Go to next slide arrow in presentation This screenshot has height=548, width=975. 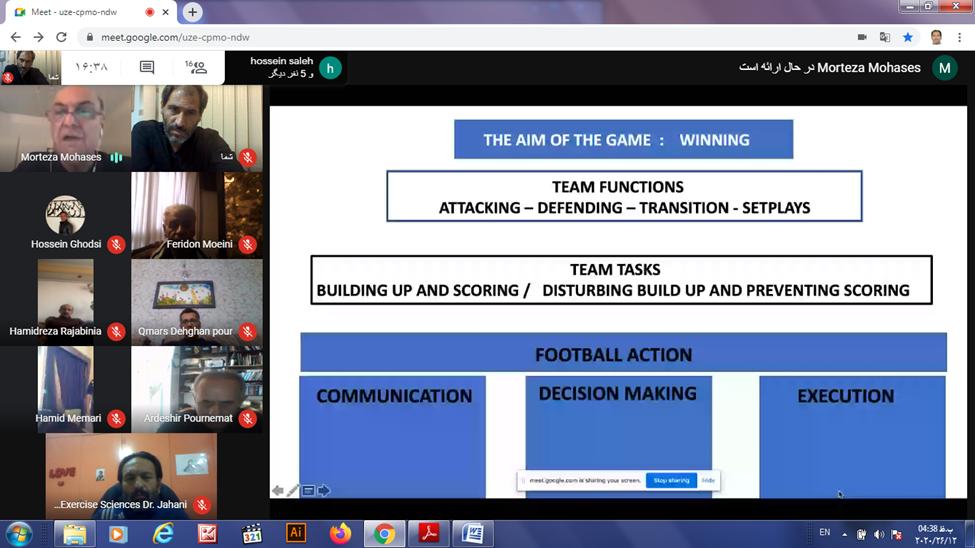(323, 491)
